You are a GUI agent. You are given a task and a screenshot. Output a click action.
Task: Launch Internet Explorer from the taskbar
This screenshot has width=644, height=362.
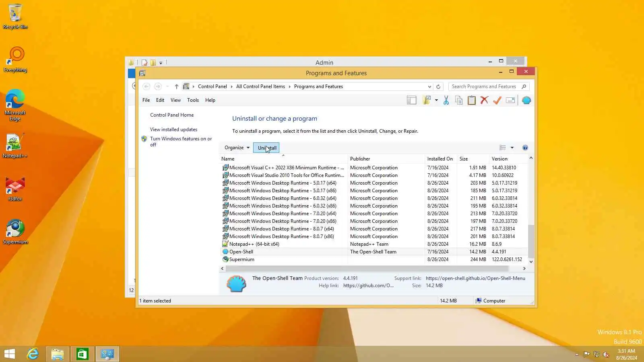click(x=33, y=354)
